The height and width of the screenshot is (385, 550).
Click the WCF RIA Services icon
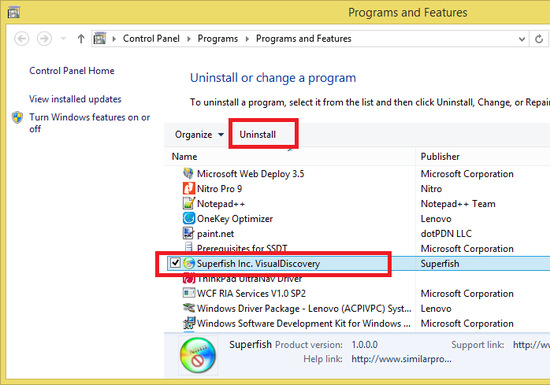click(189, 292)
